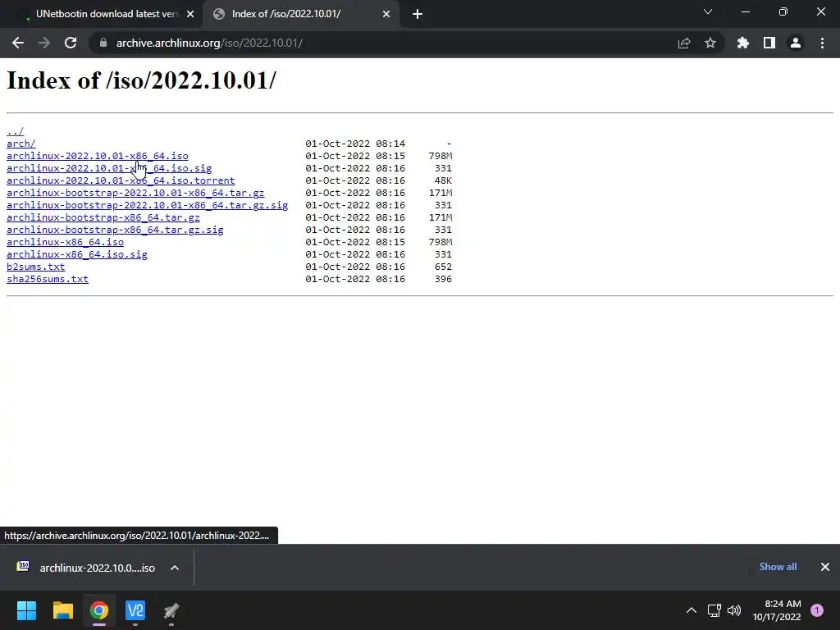Download archlinux-2022.10.01-x86_64.iso
Image resolution: width=840 pixels, height=630 pixels.
tap(98, 156)
